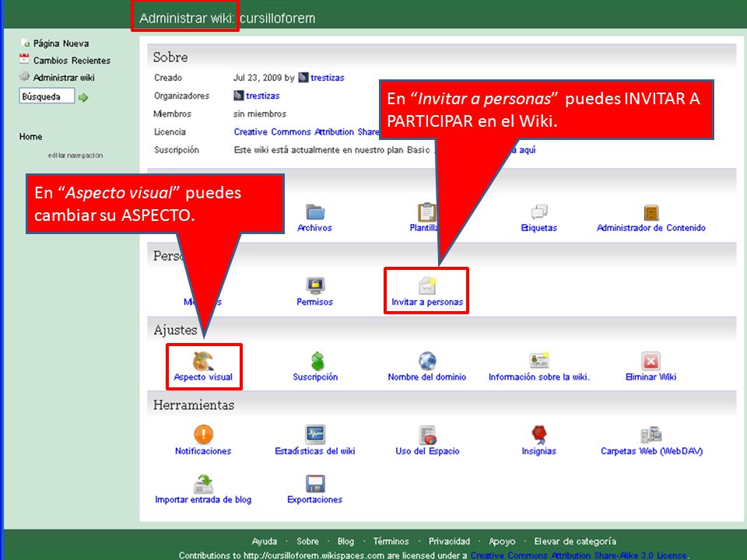The image size is (747, 560).
Task: Click Blog in the footer
Action: pyautogui.click(x=345, y=541)
